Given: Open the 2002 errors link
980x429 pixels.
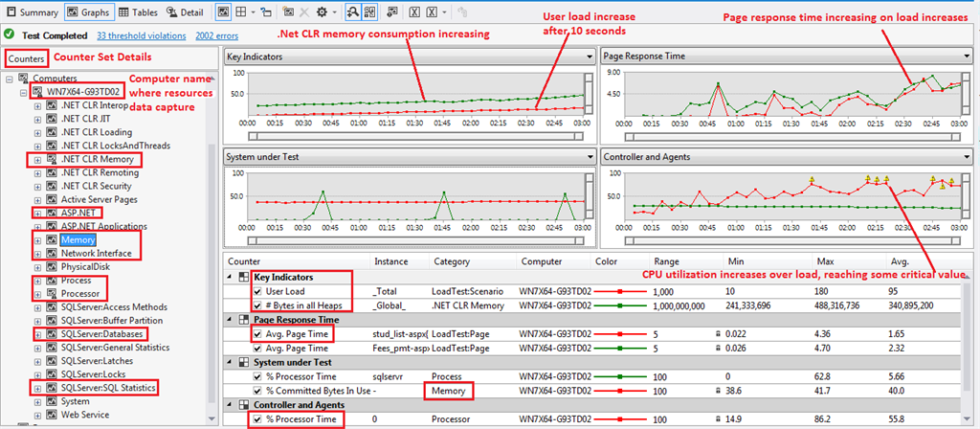Looking at the screenshot, I should [219, 34].
